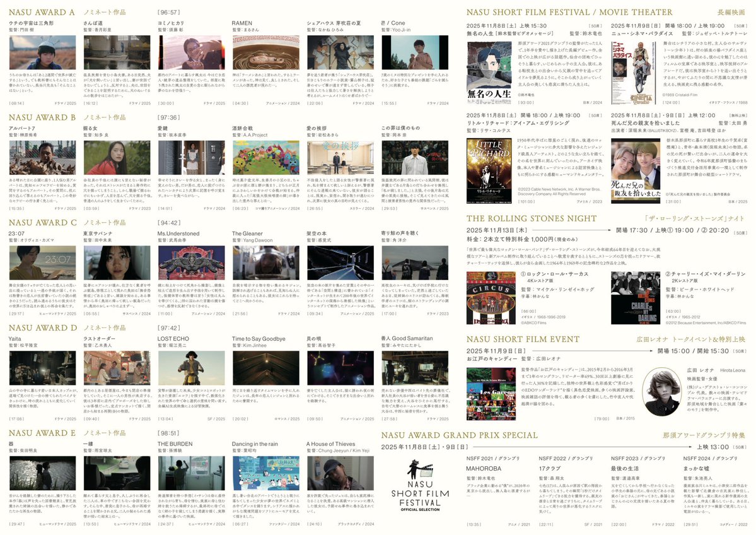Click the A House of Thieves thumbnail
This screenshot has height=535, width=756.
point(340,473)
